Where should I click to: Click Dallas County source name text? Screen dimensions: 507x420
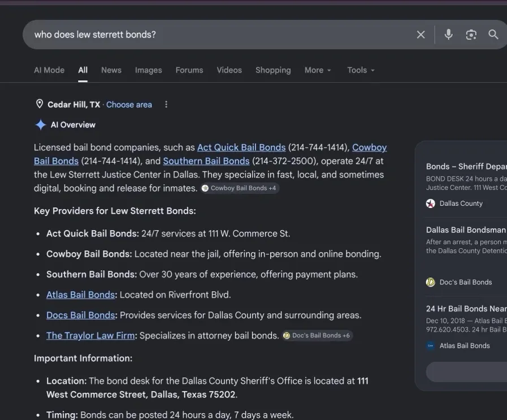(x=461, y=203)
